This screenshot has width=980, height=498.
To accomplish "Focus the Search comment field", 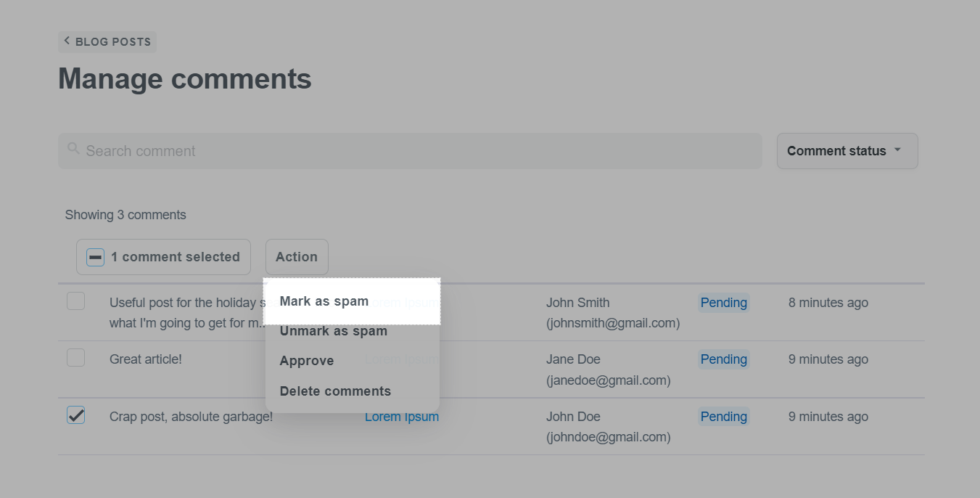I will (410, 151).
